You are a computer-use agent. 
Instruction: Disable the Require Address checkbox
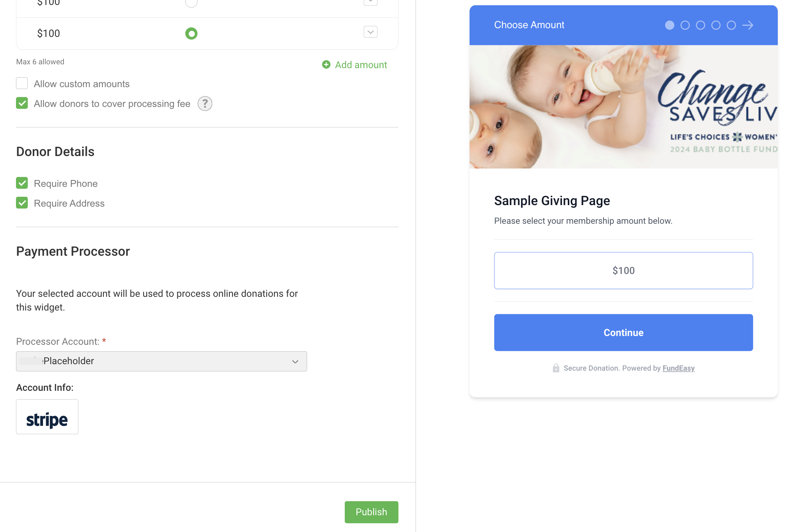pos(22,203)
